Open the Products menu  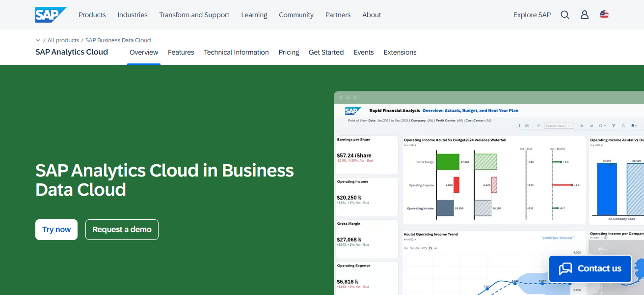92,15
